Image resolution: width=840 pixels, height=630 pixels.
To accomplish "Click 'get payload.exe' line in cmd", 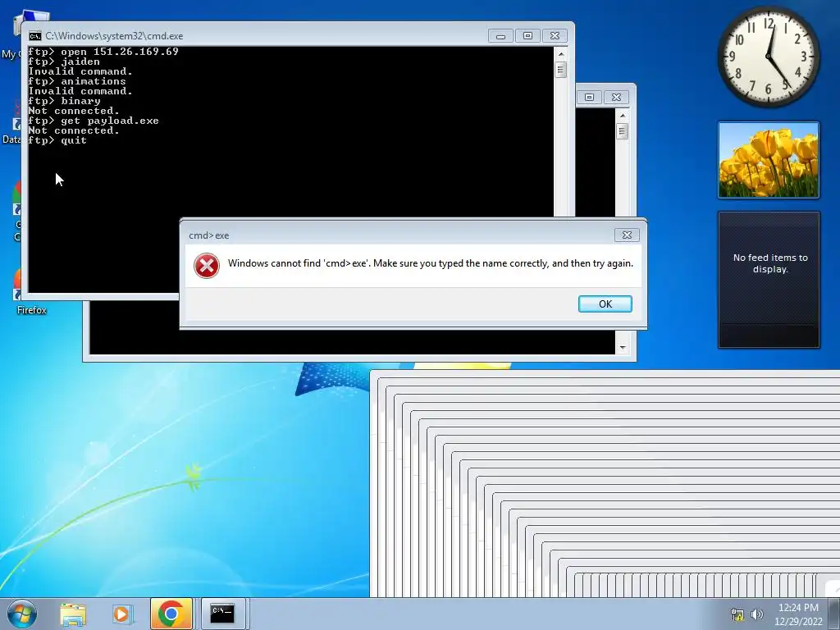I will 94,121.
